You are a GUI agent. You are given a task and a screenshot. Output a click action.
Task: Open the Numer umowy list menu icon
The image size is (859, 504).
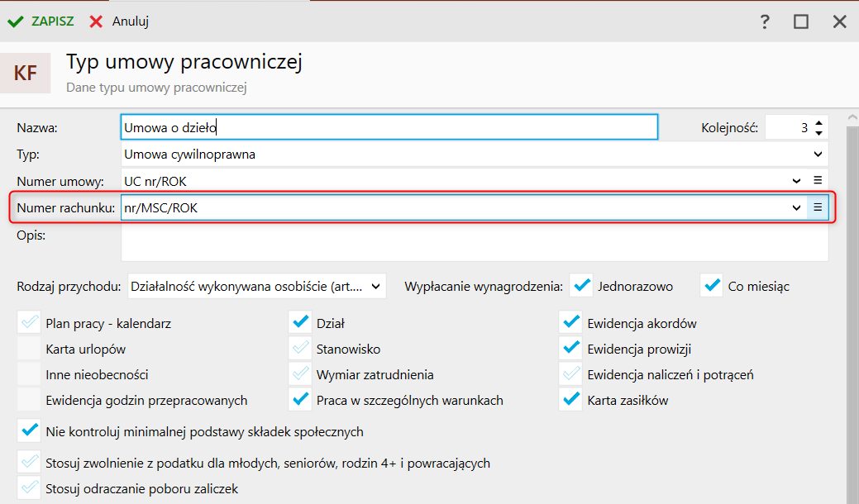tap(818, 180)
